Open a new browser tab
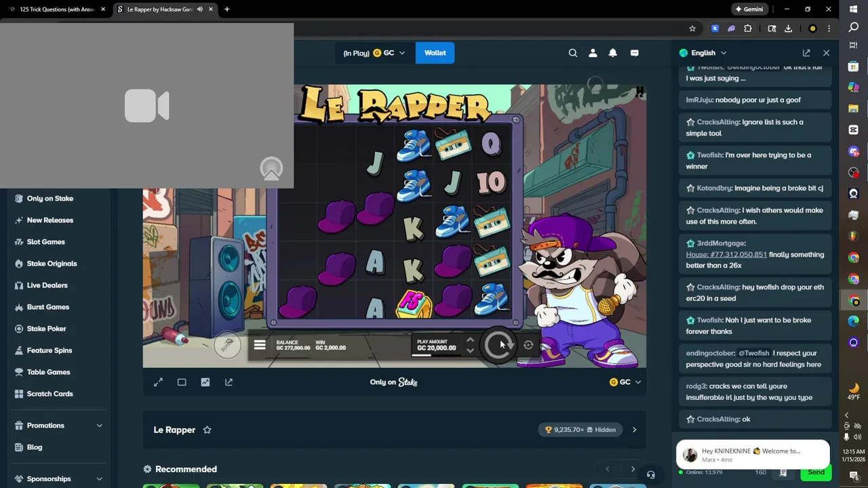The image size is (868, 488). tap(226, 9)
